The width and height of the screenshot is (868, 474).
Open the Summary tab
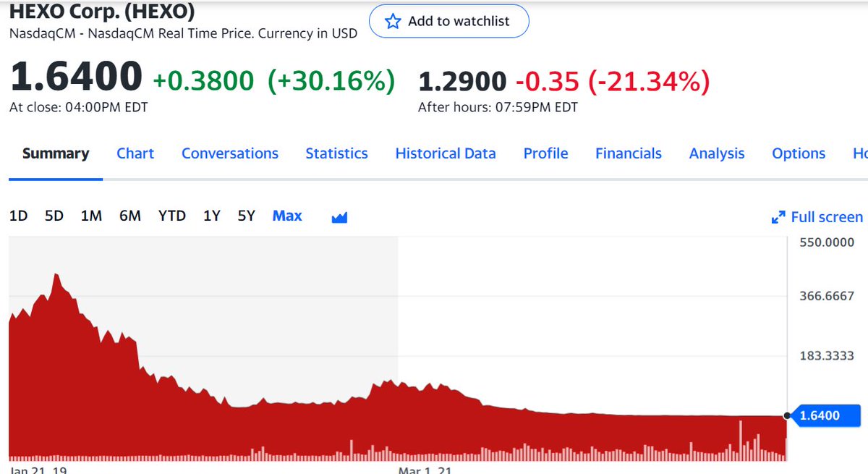pyautogui.click(x=56, y=153)
